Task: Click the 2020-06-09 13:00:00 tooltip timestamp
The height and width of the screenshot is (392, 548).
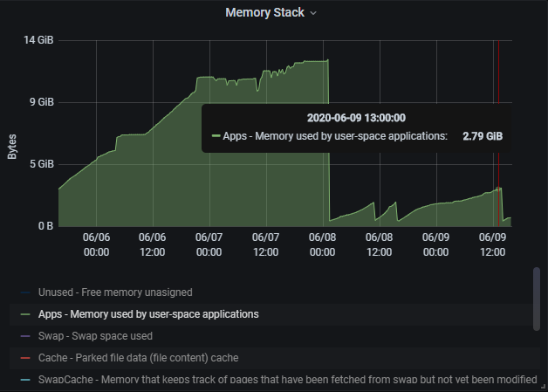Action: coord(356,118)
